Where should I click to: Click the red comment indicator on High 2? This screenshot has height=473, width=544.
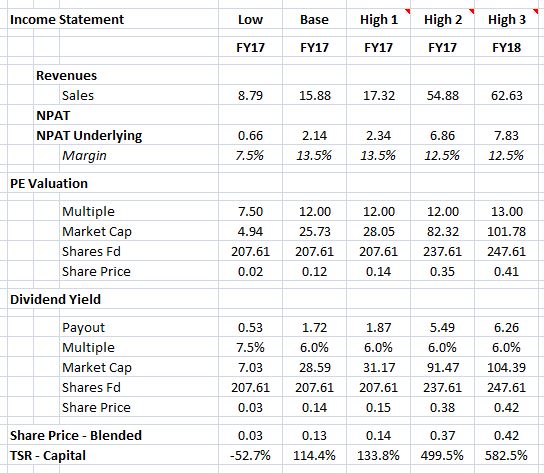(471, 11)
